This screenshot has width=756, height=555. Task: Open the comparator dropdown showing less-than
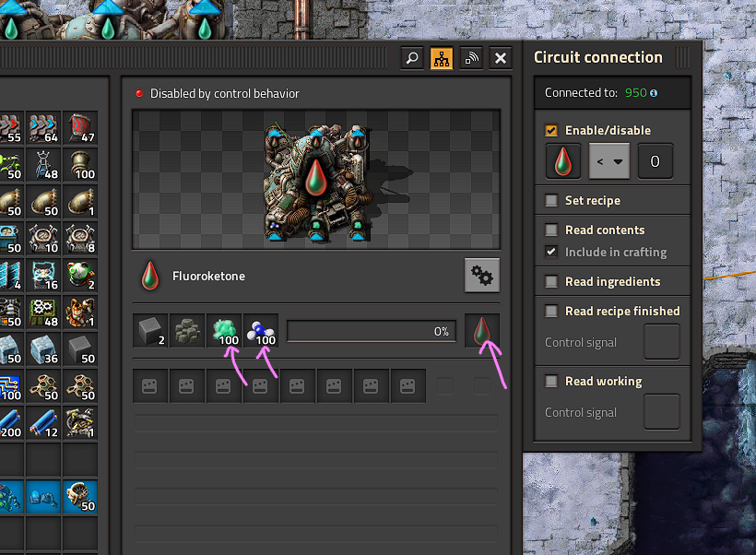pyautogui.click(x=608, y=161)
